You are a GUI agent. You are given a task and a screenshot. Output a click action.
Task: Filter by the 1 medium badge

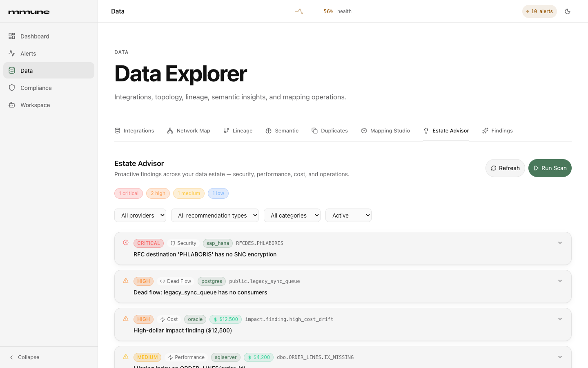tap(189, 193)
